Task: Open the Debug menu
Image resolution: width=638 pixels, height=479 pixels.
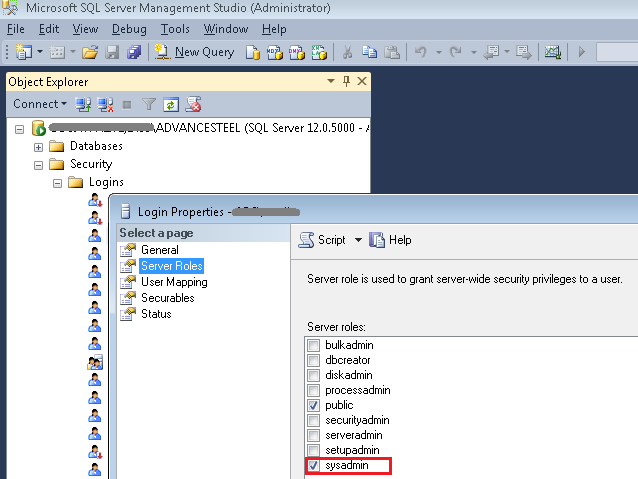Action: (x=129, y=29)
